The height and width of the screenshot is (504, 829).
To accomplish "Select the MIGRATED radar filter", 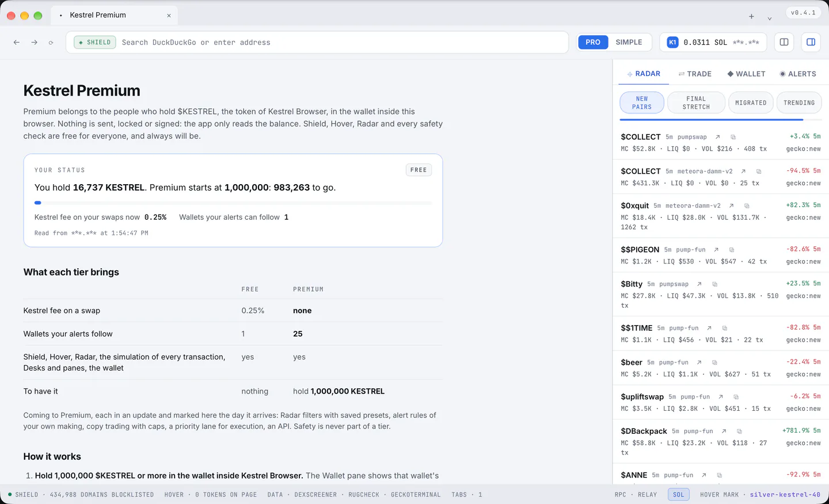I will click(751, 103).
